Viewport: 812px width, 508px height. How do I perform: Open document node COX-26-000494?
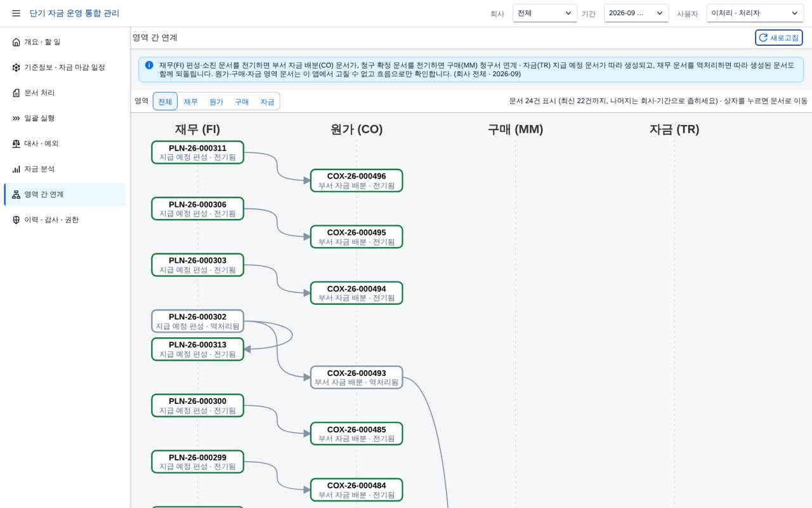pyautogui.click(x=357, y=293)
